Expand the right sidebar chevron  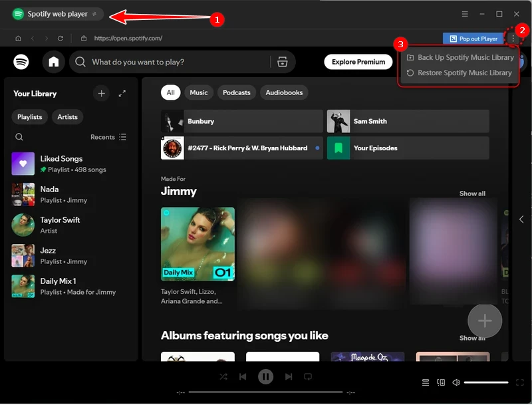(522, 219)
